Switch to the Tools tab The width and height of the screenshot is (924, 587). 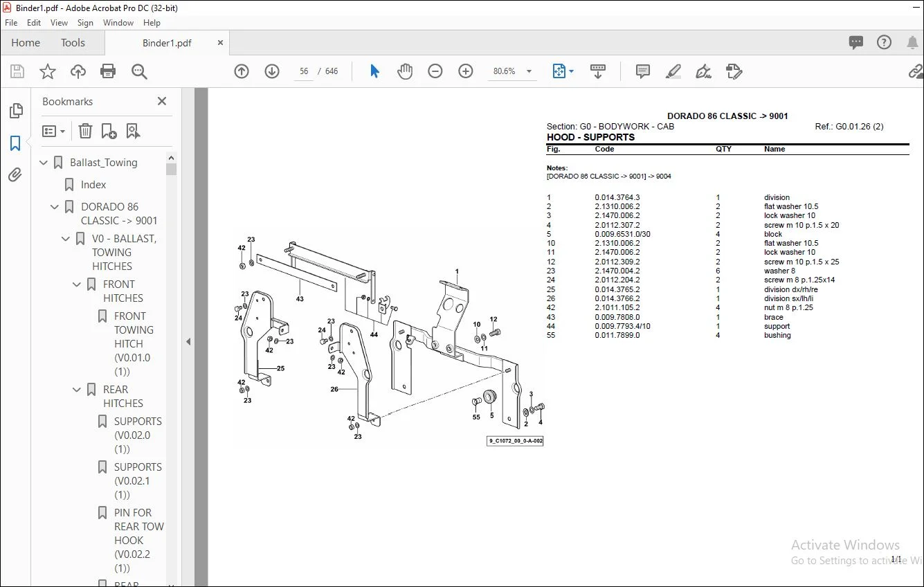[73, 43]
